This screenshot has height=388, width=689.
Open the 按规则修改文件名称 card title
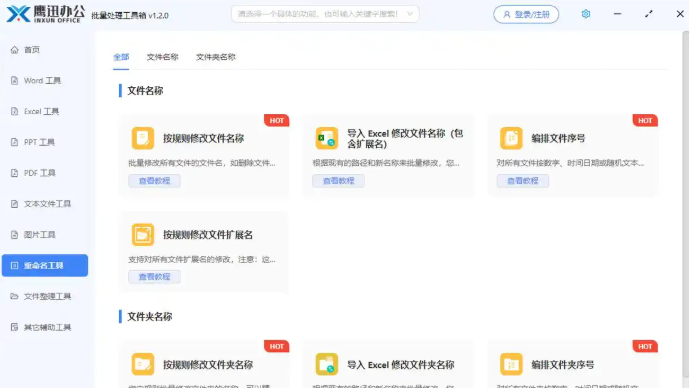[203, 138]
